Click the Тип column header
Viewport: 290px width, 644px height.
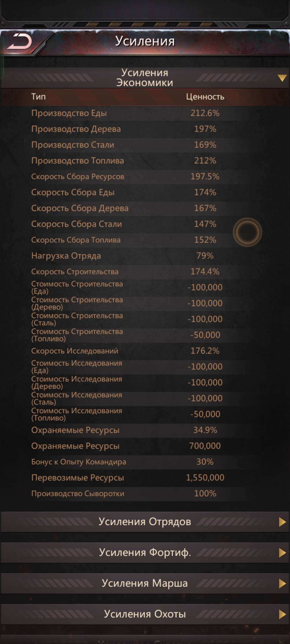pos(38,97)
